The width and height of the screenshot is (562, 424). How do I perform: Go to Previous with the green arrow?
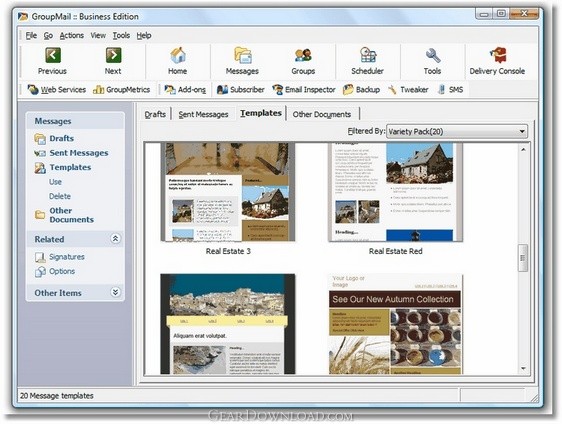[x=53, y=55]
